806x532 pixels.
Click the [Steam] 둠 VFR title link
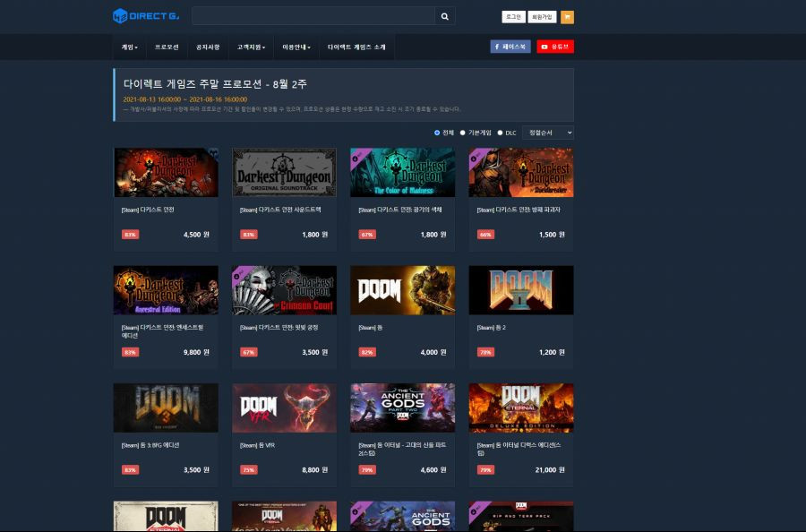point(257,445)
